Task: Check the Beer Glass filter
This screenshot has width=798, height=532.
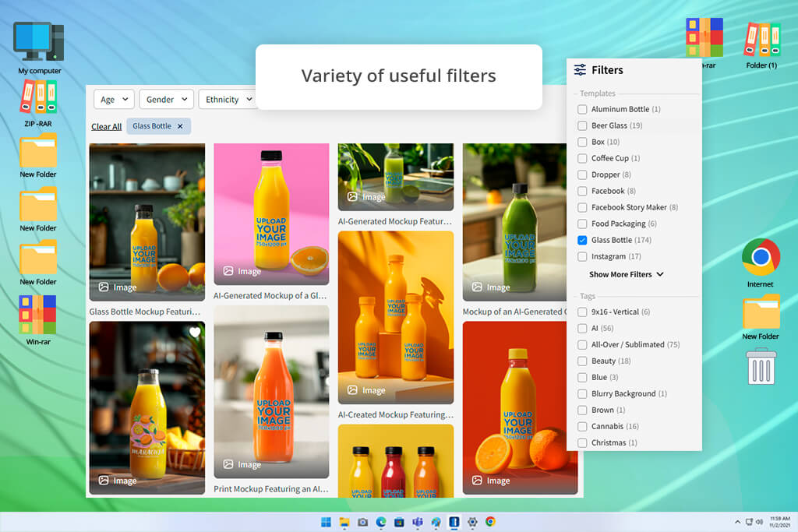Action: [582, 125]
